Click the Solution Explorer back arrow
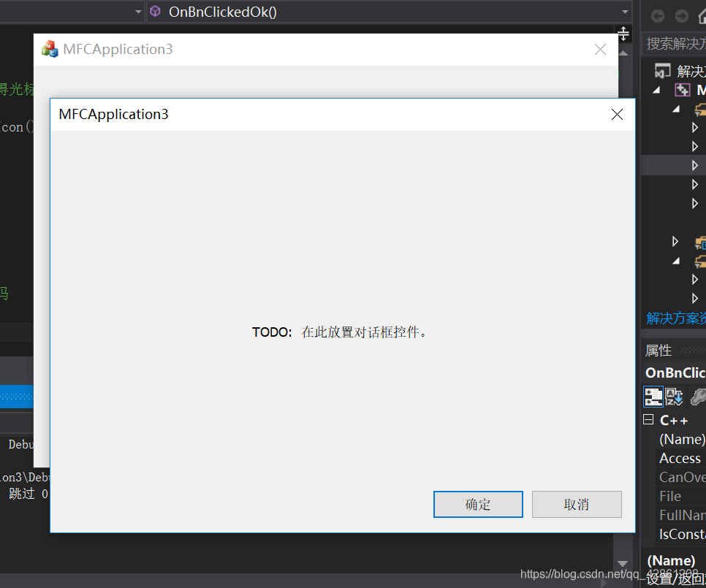706x588 pixels. [657, 16]
